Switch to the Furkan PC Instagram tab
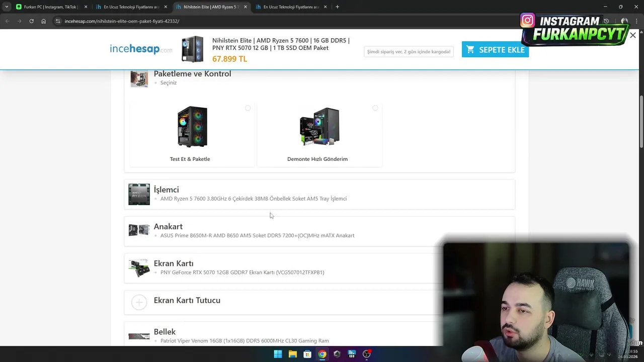644x362 pixels. [x=50, y=7]
